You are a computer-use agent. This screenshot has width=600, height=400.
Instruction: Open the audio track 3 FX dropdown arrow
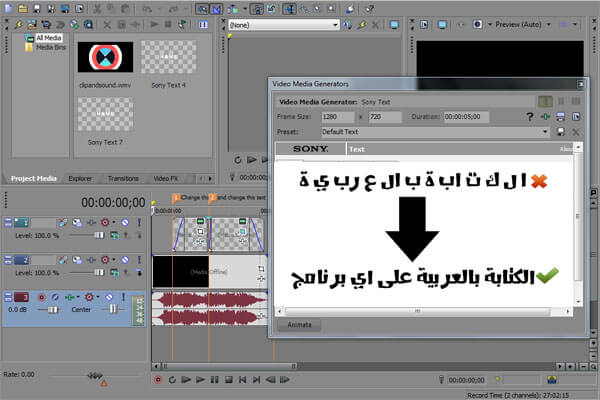tap(78, 297)
